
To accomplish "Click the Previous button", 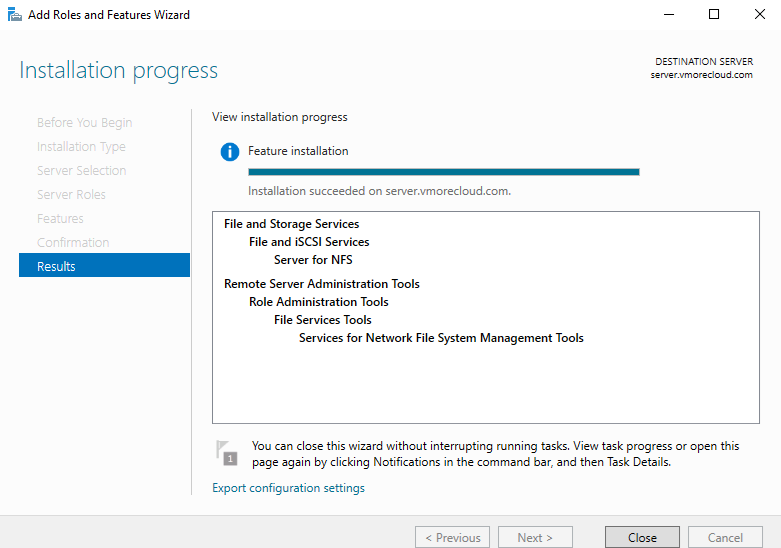I will point(452,538).
